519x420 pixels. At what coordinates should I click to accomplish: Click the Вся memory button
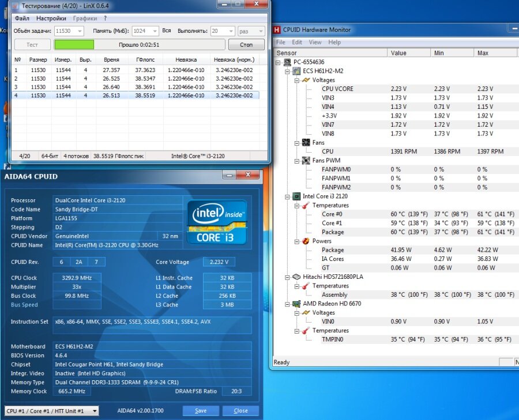(167, 31)
